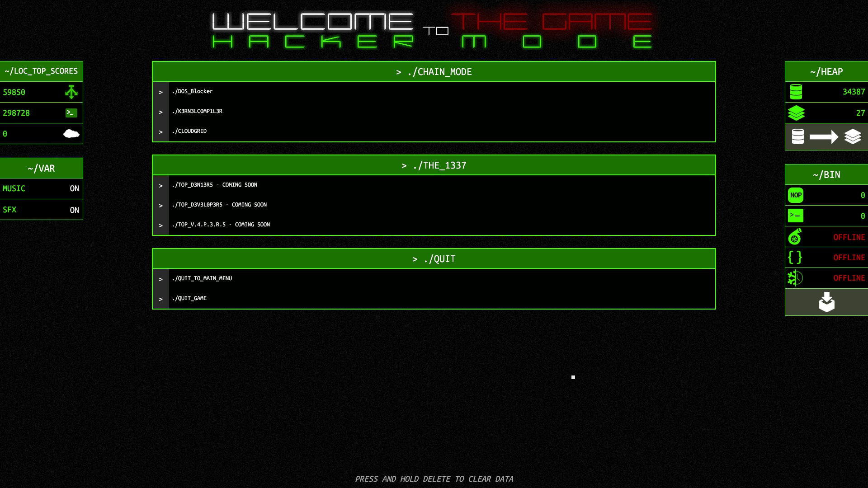Click the database coin icon in HEAP
Screen dimensions: 868x488
pos(796,92)
